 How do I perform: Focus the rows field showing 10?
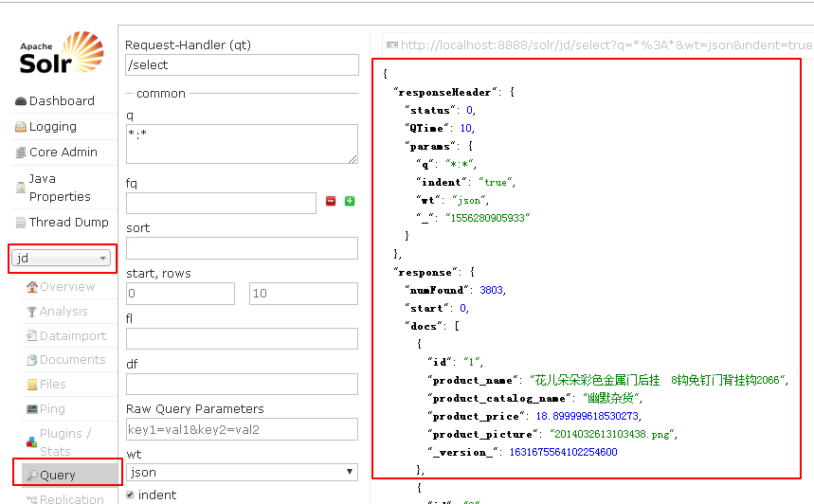click(303, 294)
